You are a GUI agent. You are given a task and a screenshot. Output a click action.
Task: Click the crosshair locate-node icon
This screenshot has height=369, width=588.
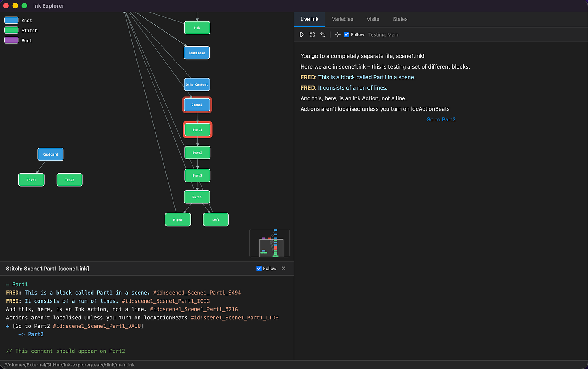point(337,34)
